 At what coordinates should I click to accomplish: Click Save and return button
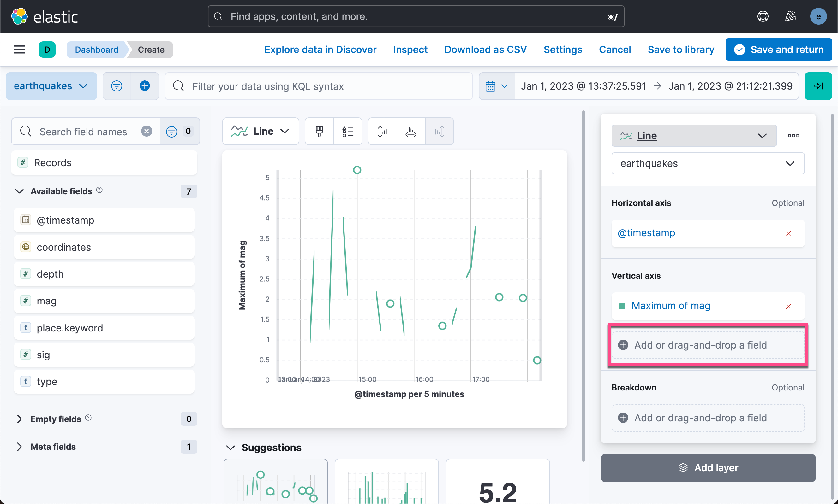click(x=779, y=50)
